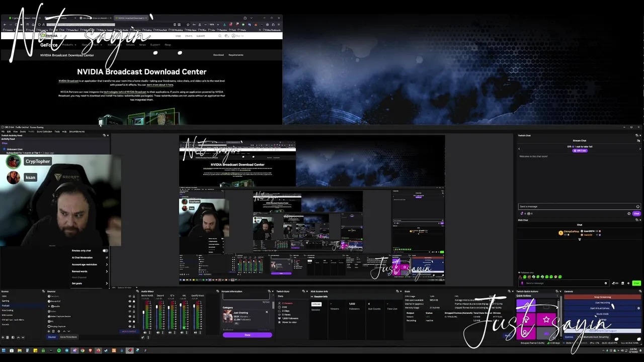This screenshot has width=644, height=362.
Task: Toggle lock on Video Capture Device source
Action: tap(134, 316)
